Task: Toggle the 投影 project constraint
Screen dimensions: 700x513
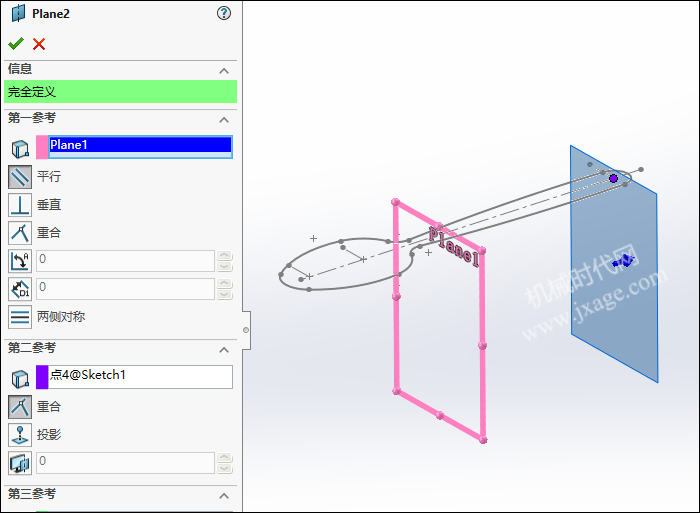Action: tap(20, 435)
